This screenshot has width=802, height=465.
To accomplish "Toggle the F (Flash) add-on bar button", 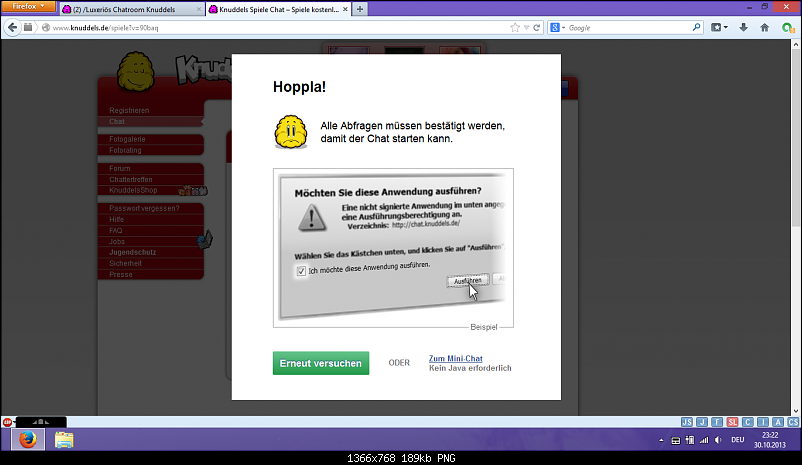I will (x=717, y=422).
